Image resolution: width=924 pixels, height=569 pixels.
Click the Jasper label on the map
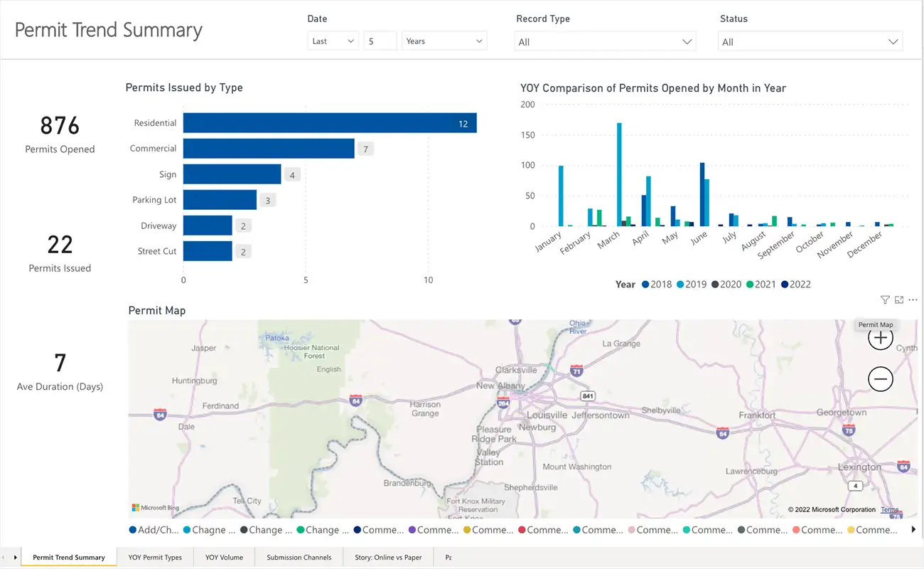[x=204, y=349]
